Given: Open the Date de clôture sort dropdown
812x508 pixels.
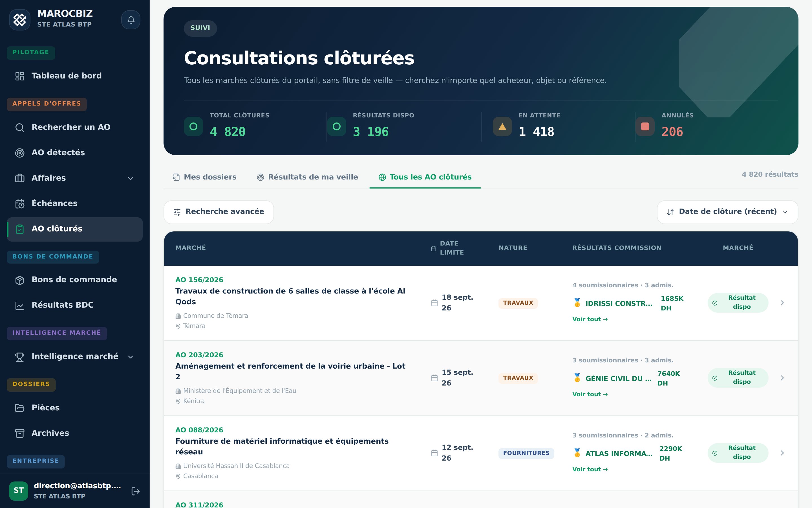Looking at the screenshot, I should 727,212.
